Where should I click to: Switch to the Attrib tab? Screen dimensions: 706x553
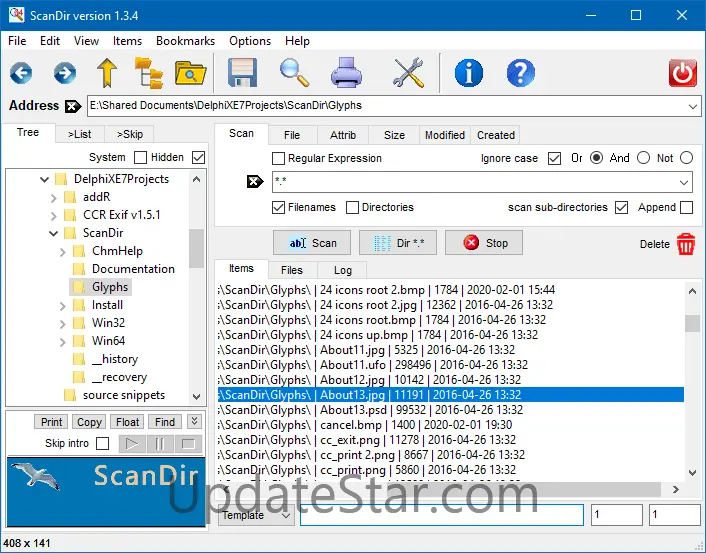pos(343,135)
